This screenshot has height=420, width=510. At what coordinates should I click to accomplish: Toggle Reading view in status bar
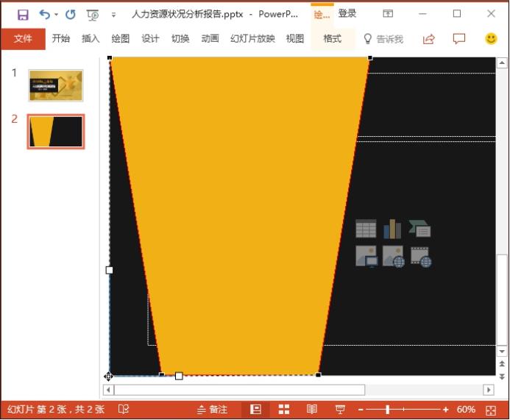point(312,409)
